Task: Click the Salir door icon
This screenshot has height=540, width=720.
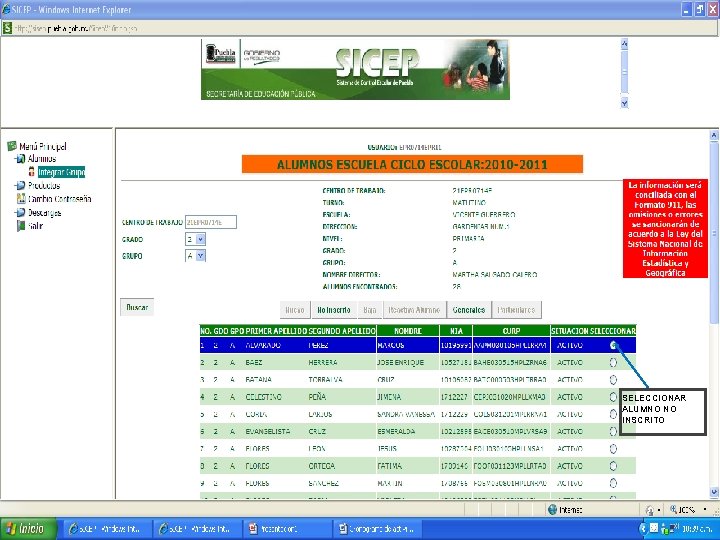Action: [x=21, y=226]
